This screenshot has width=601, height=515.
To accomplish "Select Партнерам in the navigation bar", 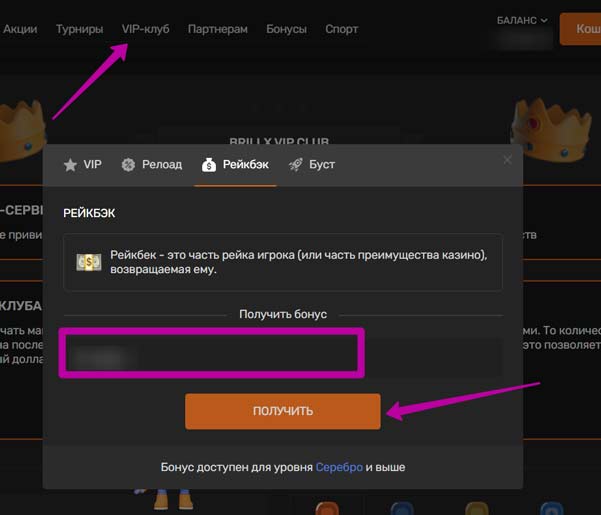I will [217, 29].
